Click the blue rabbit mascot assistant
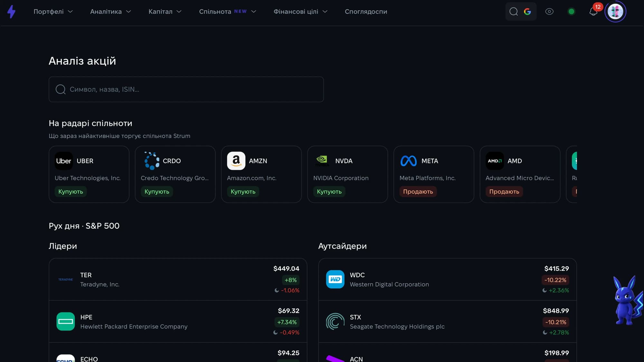 point(628,300)
